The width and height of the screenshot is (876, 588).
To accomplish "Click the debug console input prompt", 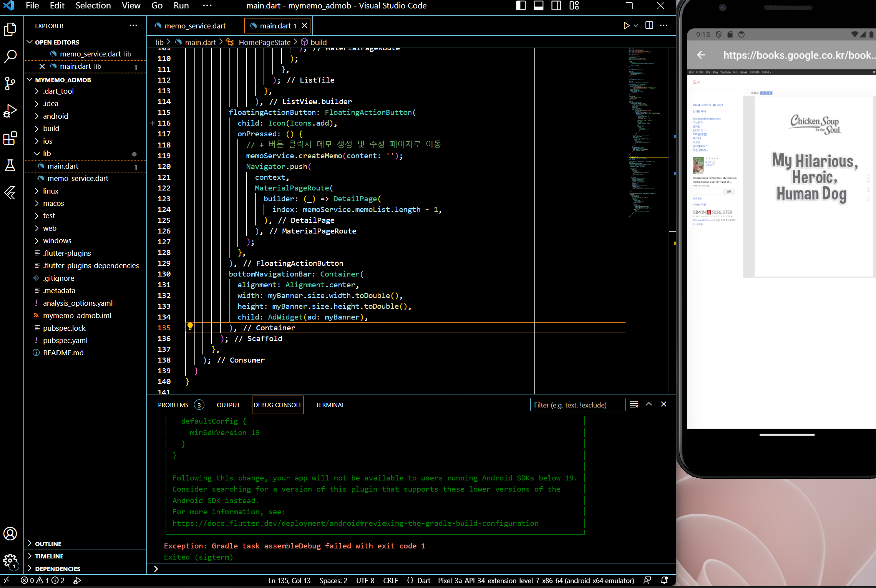I will point(411,569).
